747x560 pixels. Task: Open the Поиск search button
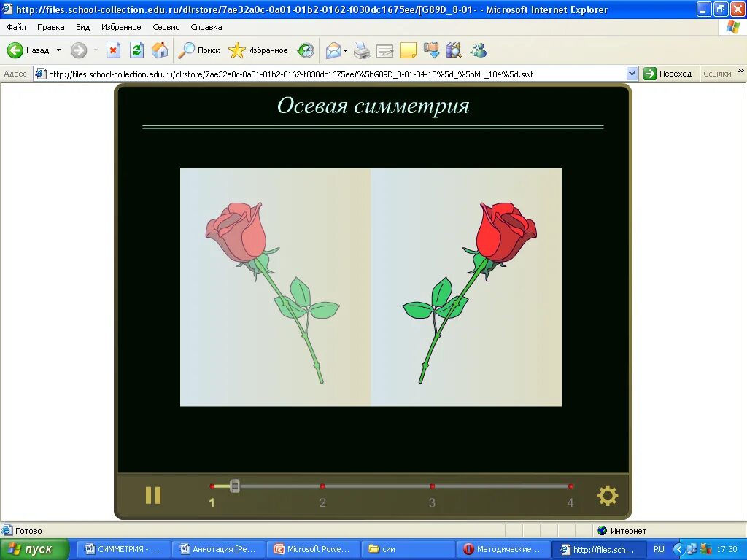(198, 50)
